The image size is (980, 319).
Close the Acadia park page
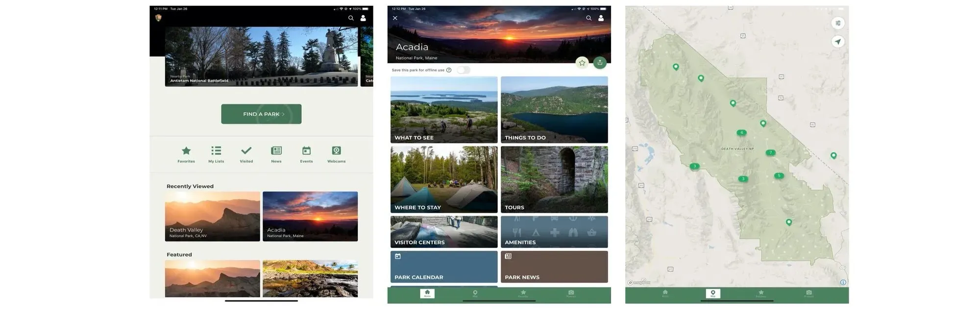[x=395, y=18]
